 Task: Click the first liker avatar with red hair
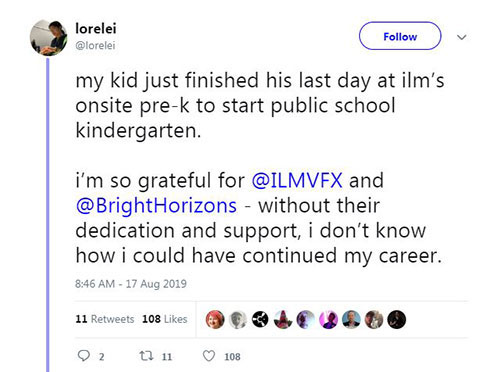(x=215, y=319)
